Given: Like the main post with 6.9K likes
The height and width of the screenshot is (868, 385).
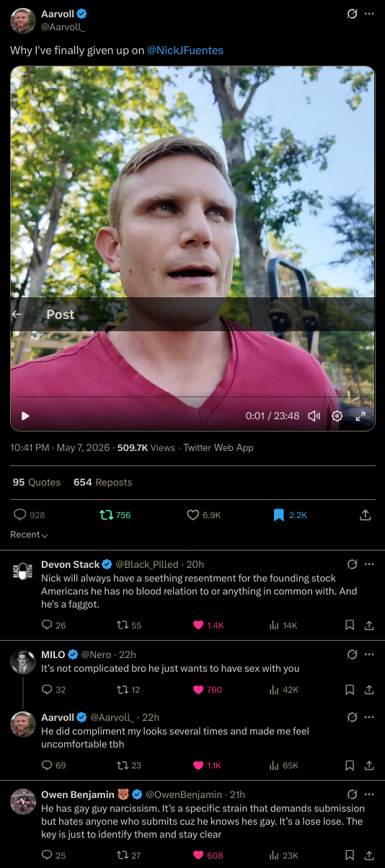Looking at the screenshot, I should (x=203, y=514).
